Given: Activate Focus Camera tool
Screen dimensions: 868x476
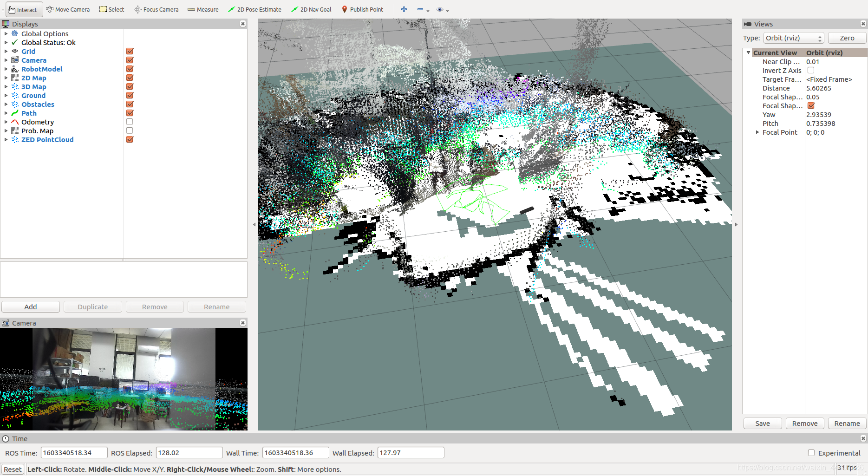Looking at the screenshot, I should coord(156,9).
